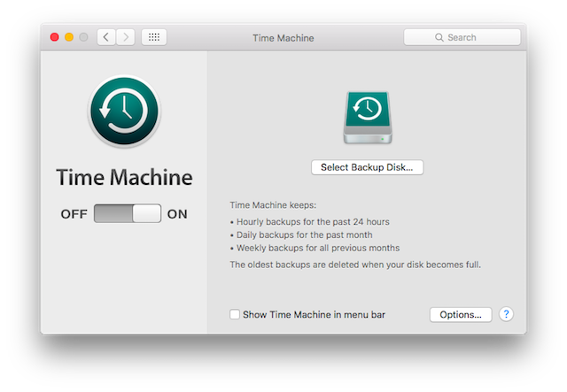Minimize window with the yellow button
The image size is (567, 392).
(x=69, y=37)
